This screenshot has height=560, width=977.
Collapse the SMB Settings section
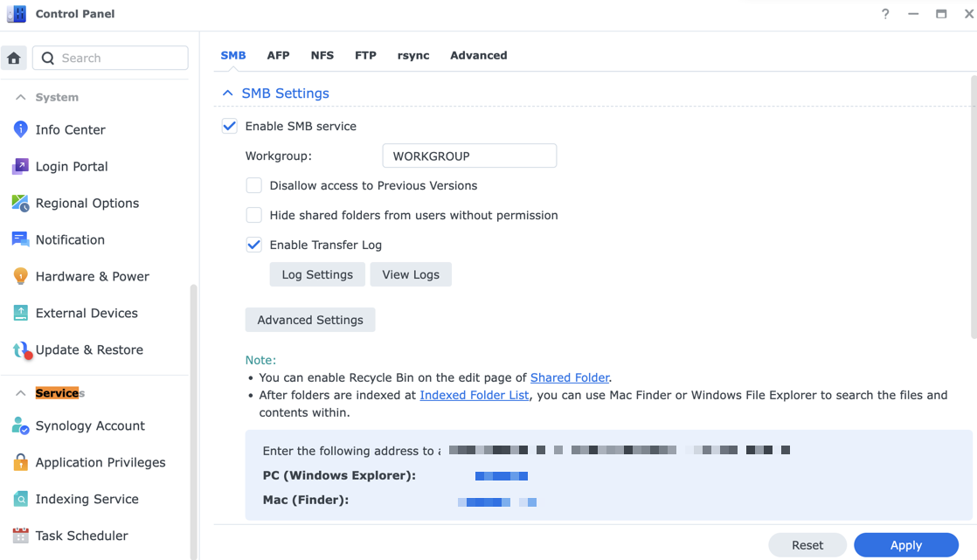tap(228, 93)
